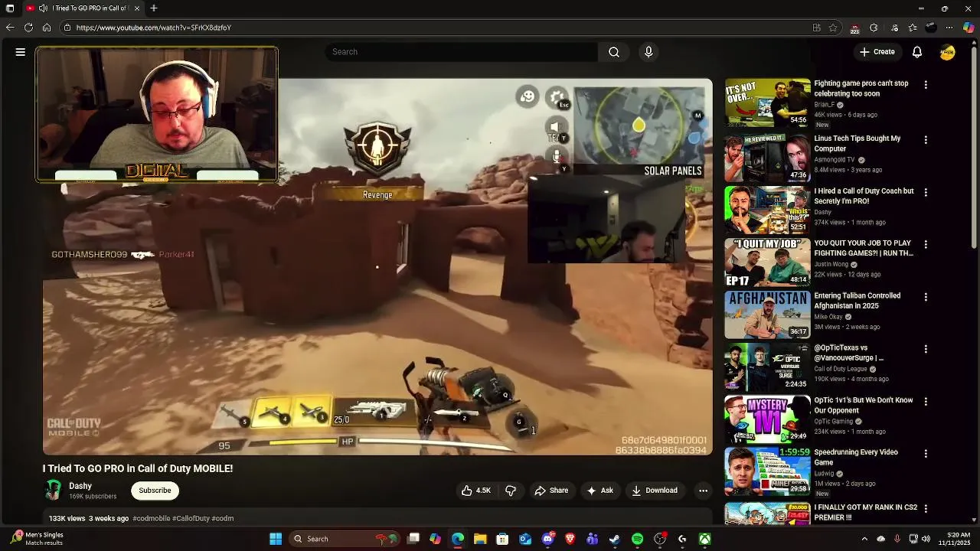Open a new browser tab
This screenshot has height=551, width=980.
154,8
